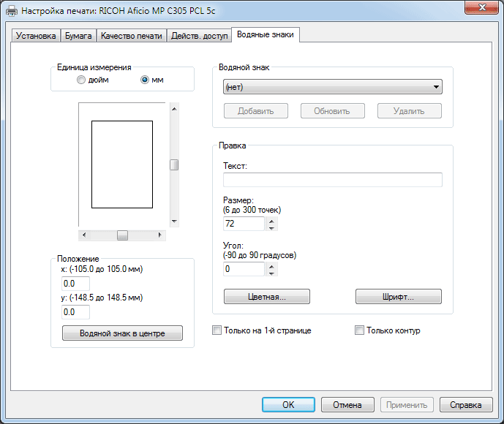
Task: Click the x position input field
Action: click(75, 284)
